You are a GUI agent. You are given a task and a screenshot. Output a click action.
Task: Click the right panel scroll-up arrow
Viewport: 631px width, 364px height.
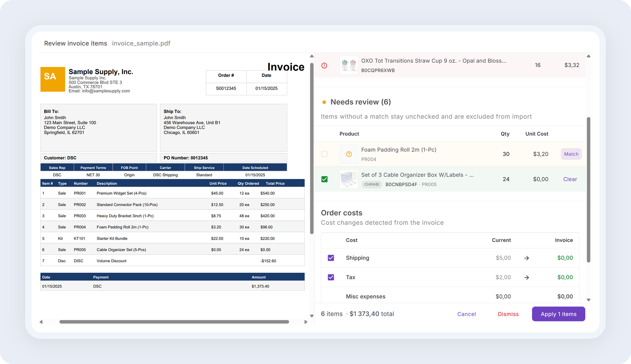[588, 56]
